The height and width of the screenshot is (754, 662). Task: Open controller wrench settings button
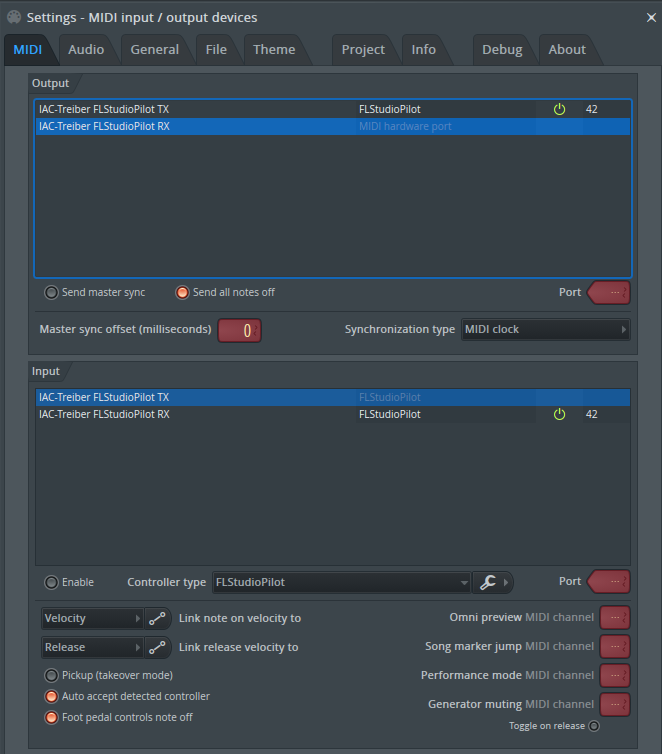[x=487, y=582]
